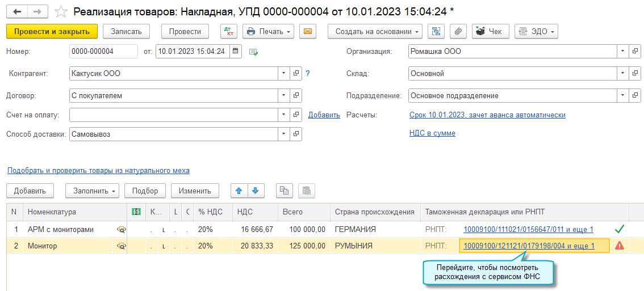Show Дт/Кт postings of the document
Image resolution: width=644 pixels, height=291 pixels.
tap(229, 31)
